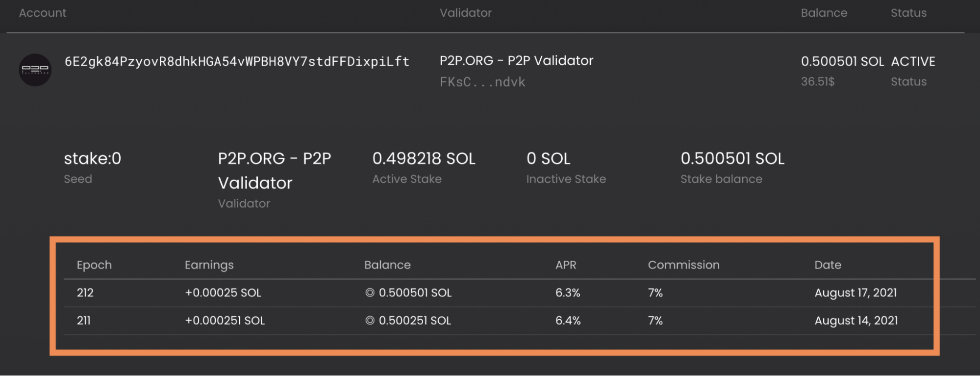This screenshot has height=376, width=980.
Task: Click the stake:0 seed value
Action: pyautogui.click(x=92, y=159)
